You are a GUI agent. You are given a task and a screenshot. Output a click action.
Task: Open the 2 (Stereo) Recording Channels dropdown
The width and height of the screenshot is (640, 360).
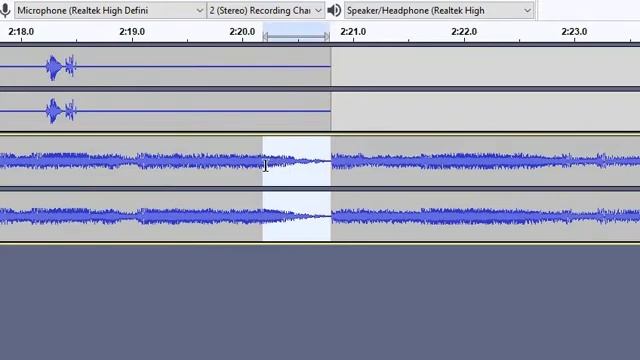(265, 10)
